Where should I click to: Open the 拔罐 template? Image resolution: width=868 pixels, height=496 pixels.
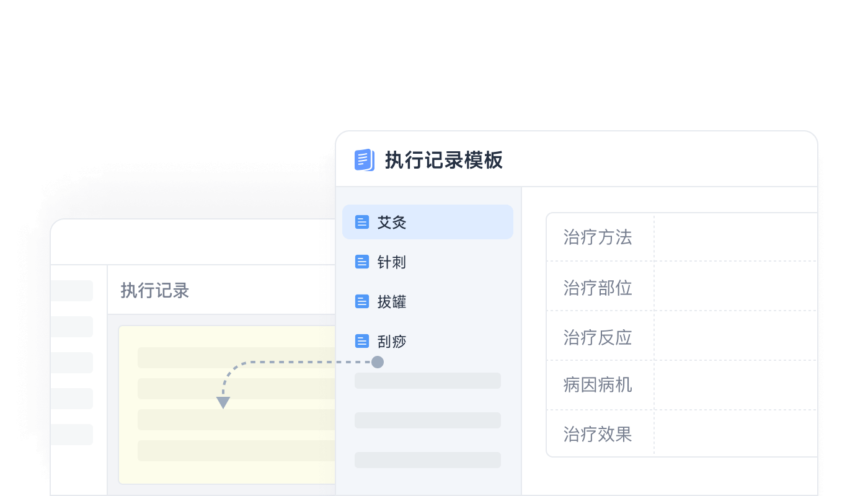pos(428,301)
